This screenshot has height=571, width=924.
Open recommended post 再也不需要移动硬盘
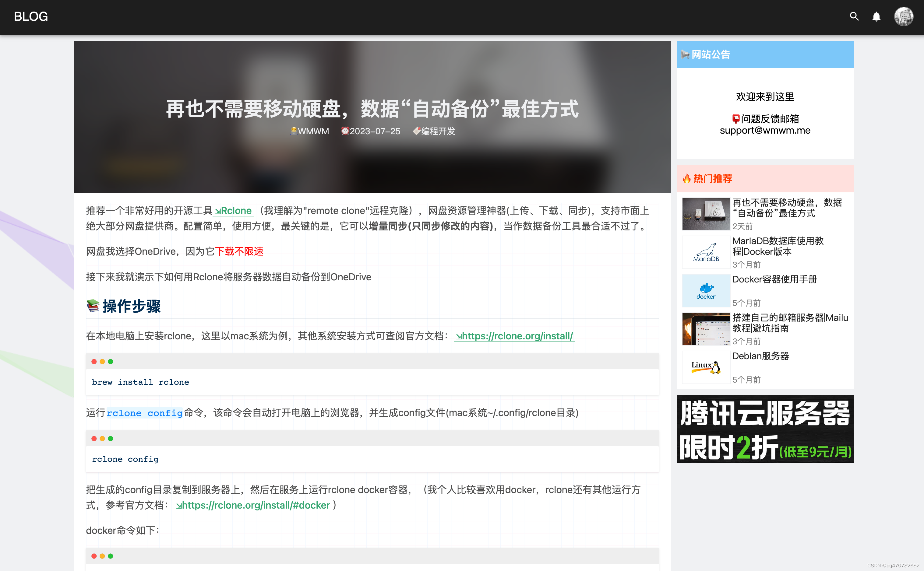(787, 208)
